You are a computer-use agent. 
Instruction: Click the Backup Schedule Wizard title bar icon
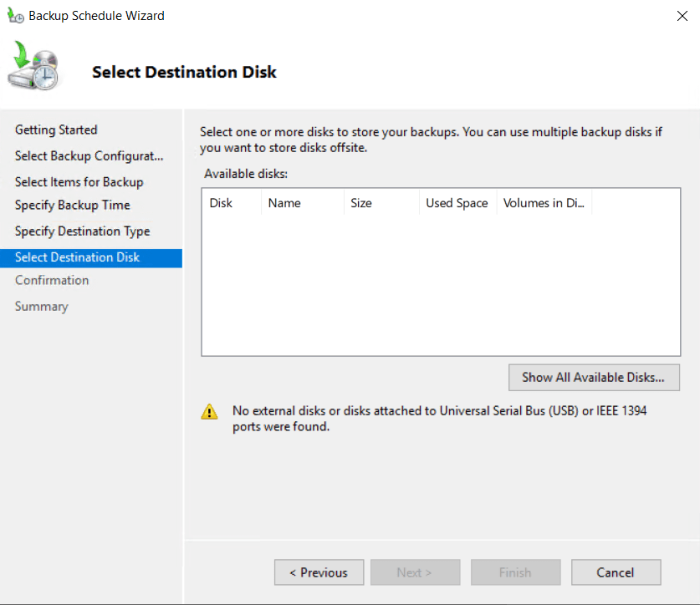14,15
